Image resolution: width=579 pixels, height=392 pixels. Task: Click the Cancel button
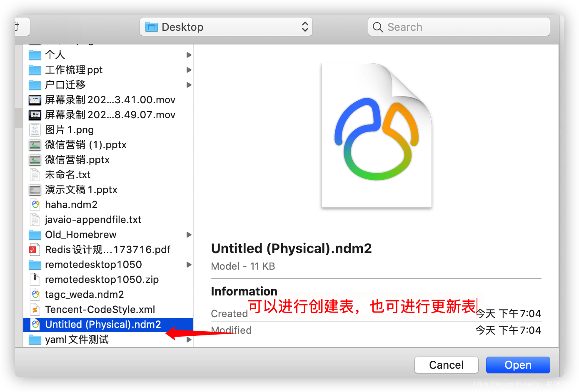446,365
